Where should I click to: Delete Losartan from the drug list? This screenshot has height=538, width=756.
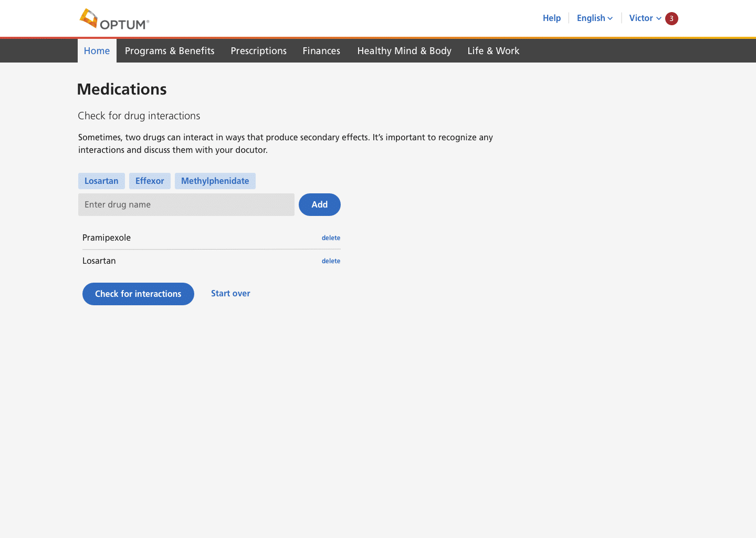[x=331, y=261]
